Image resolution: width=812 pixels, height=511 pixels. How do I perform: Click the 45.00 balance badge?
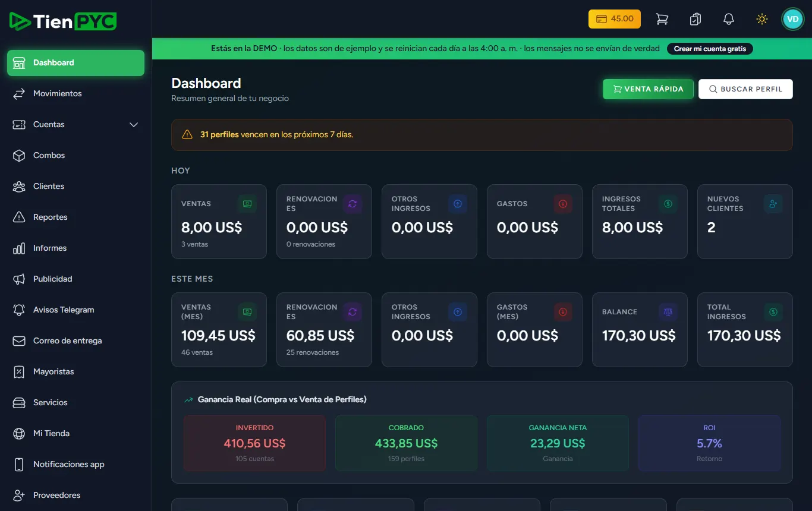(x=615, y=19)
